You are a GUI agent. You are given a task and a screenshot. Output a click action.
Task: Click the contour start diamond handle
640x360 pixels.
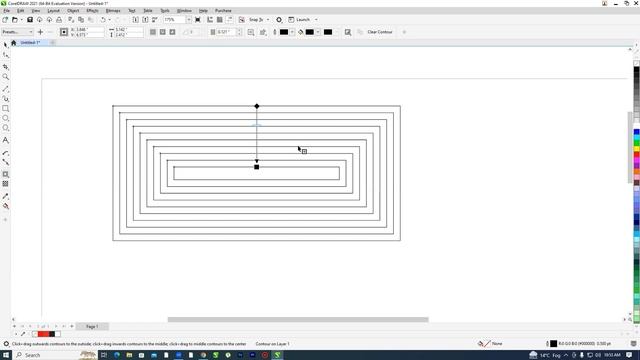tap(257, 106)
